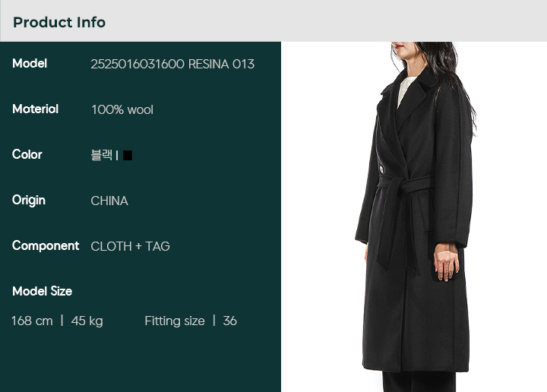Click the Origin label

29,201
